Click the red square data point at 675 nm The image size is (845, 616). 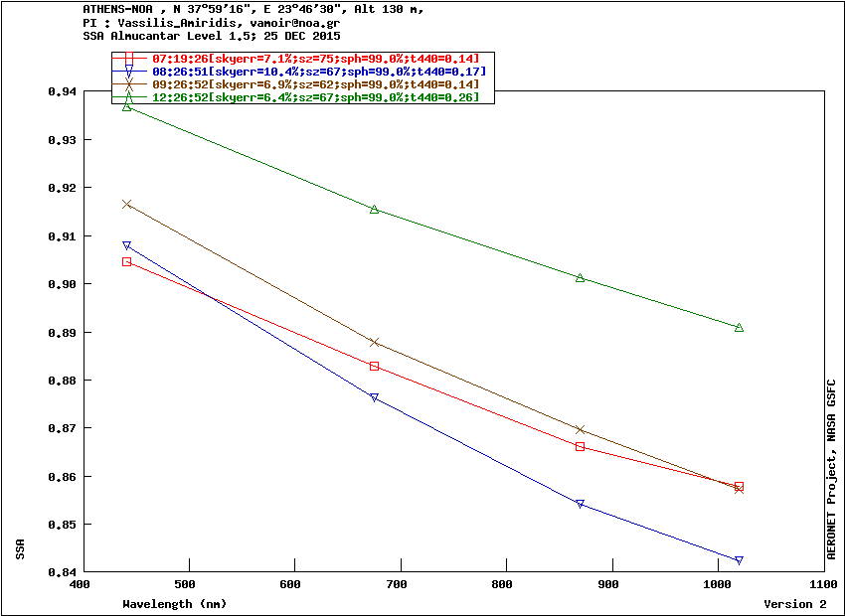[375, 367]
